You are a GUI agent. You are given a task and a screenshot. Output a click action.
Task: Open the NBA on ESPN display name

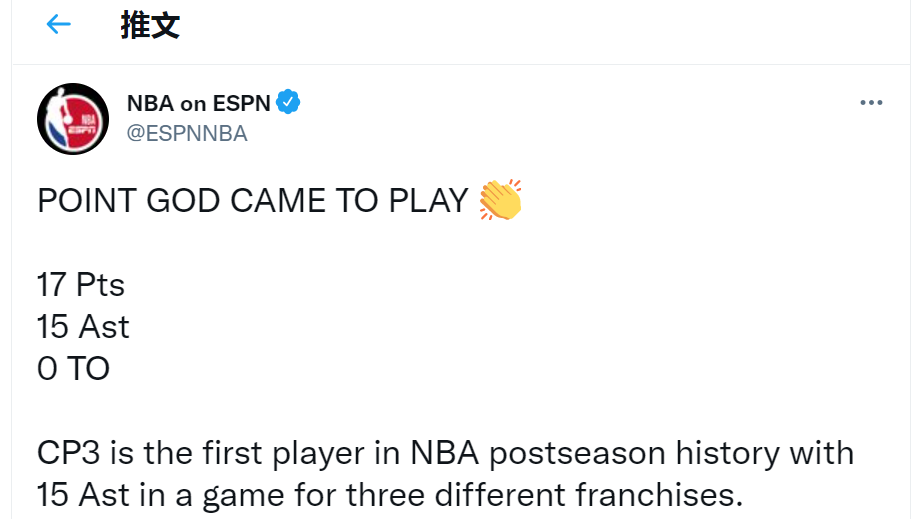pyautogui.click(x=199, y=103)
